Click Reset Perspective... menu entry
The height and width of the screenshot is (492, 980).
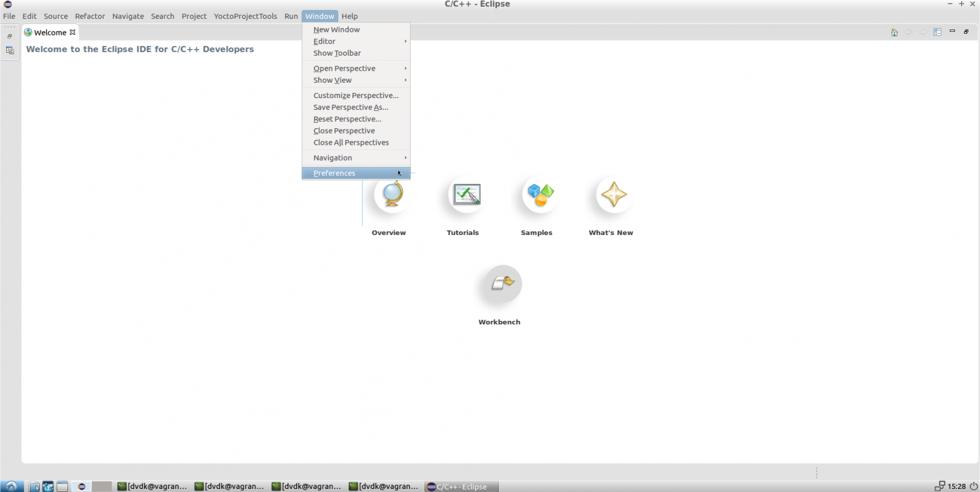pyautogui.click(x=347, y=119)
